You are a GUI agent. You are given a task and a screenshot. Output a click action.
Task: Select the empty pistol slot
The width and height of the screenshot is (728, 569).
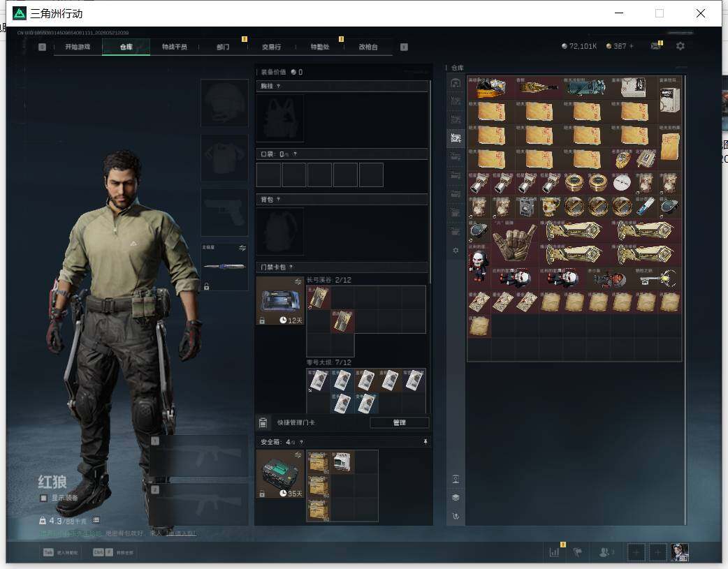(x=224, y=212)
